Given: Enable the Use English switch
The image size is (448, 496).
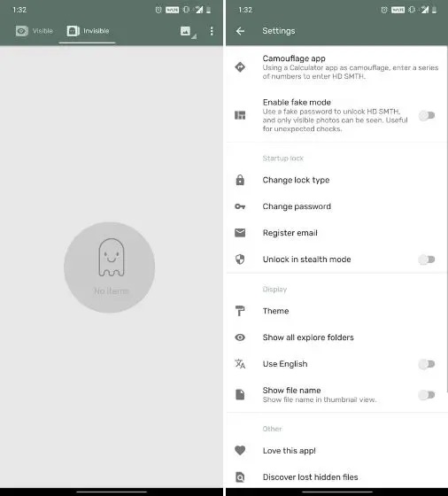Looking at the screenshot, I should pyautogui.click(x=427, y=364).
